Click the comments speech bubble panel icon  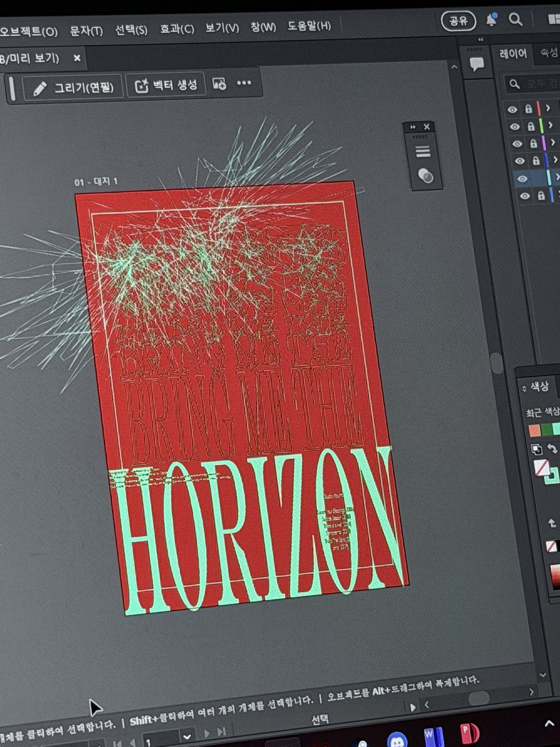(477, 63)
